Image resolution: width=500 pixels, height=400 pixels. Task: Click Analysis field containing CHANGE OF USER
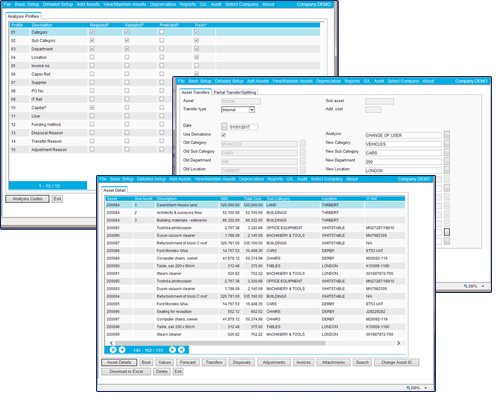(403, 135)
